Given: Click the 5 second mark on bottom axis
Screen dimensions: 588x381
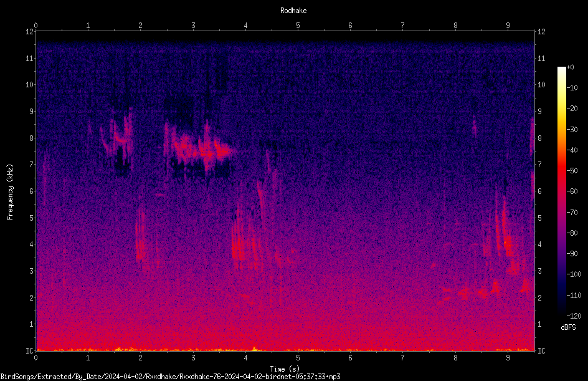Looking at the screenshot, I should [x=298, y=358].
